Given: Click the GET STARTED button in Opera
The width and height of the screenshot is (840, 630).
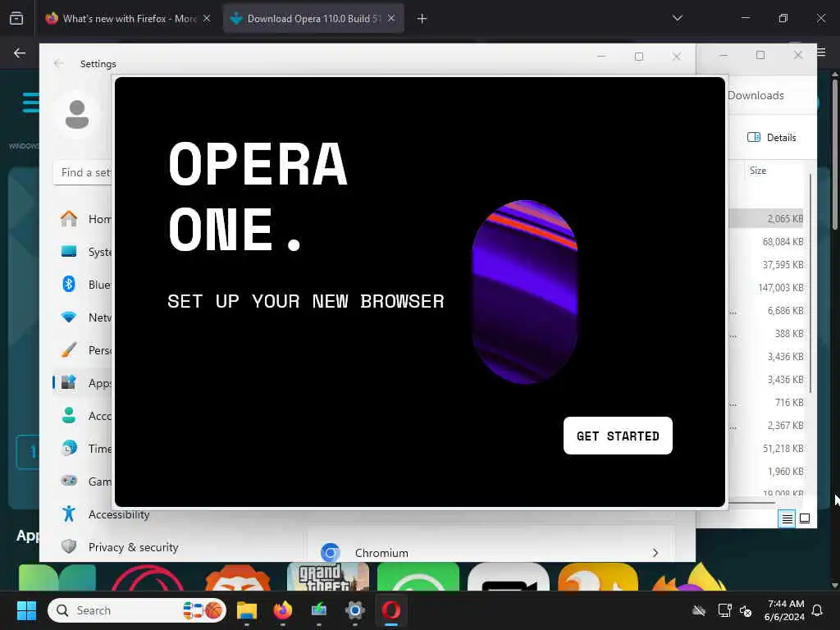Looking at the screenshot, I should point(618,436).
